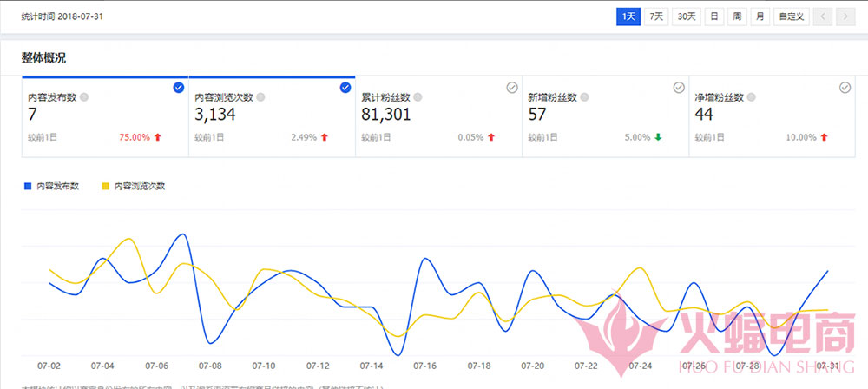Enable the 新增粉丝数 metric checkmark
Viewport: 868px width, 389px height.
pyautogui.click(x=679, y=88)
